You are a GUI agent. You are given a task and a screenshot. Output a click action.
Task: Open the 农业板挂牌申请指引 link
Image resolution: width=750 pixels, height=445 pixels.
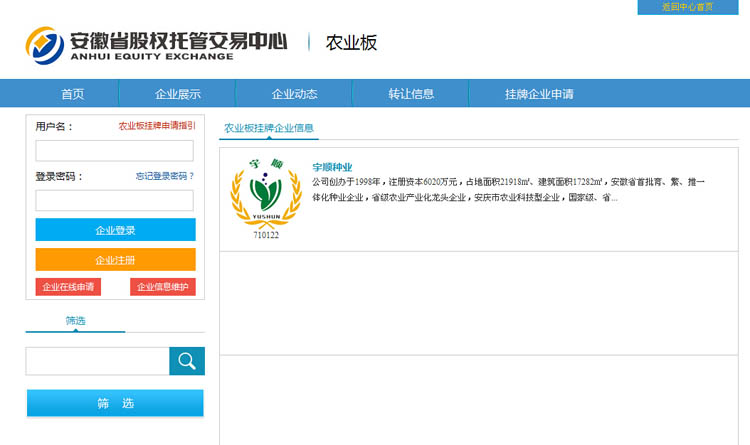coord(157,126)
